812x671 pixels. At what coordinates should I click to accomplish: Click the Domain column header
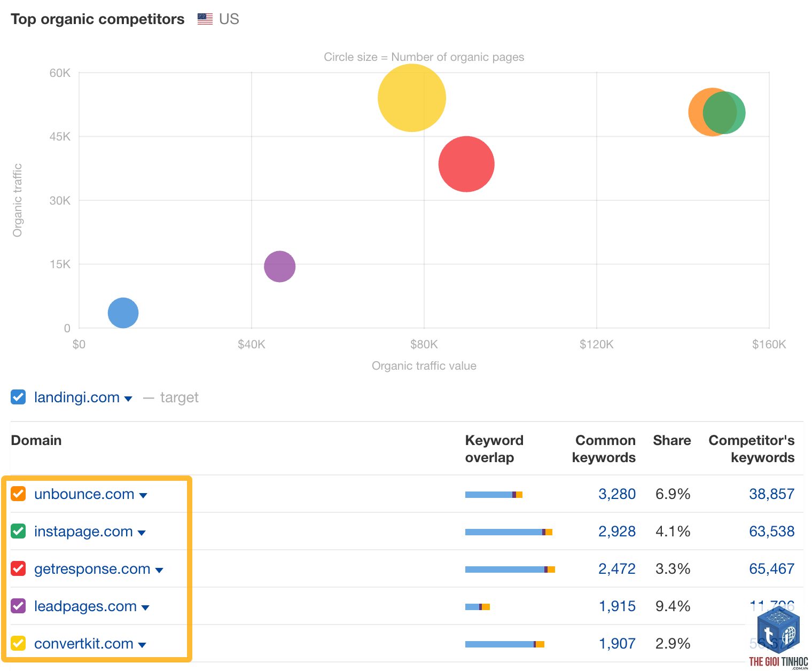click(36, 440)
